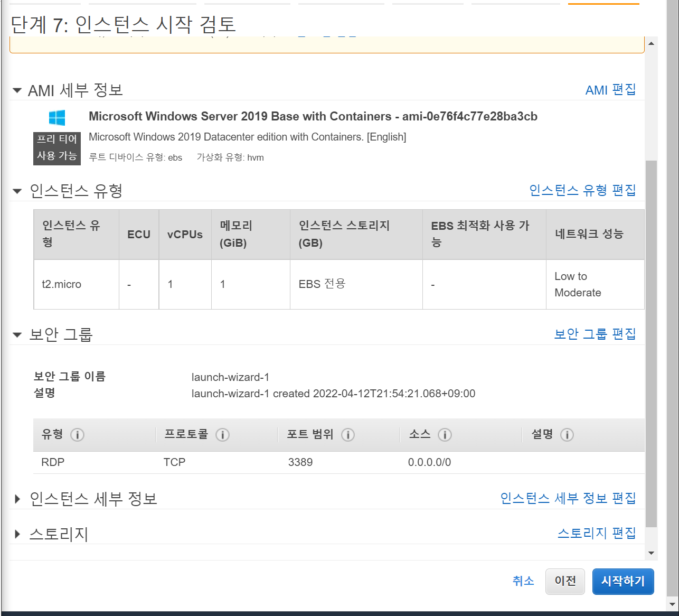Click the 네트워크 성능 column header

pyautogui.click(x=595, y=235)
